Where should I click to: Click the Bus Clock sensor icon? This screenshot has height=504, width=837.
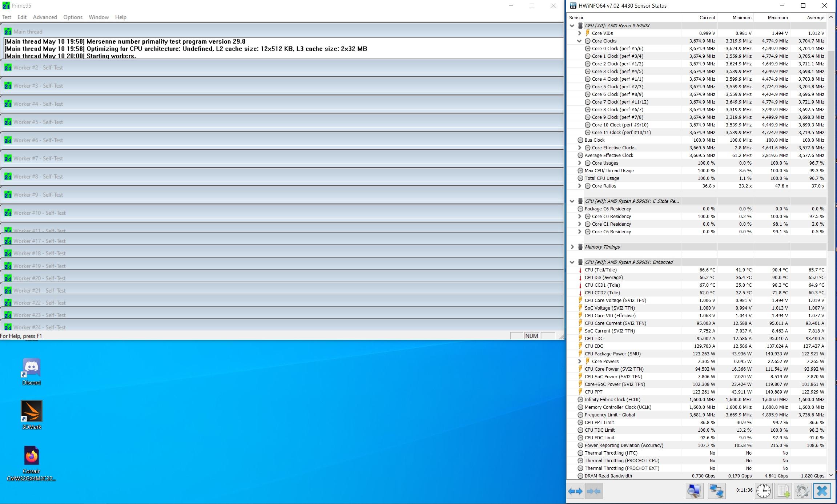[580, 140]
